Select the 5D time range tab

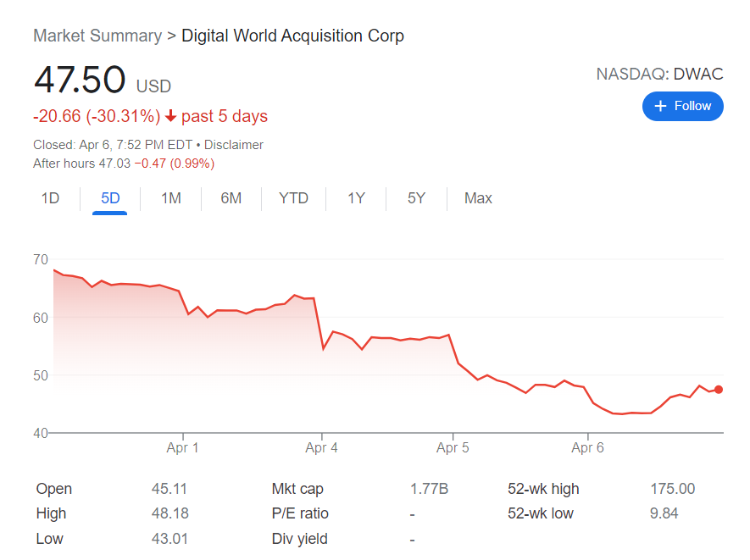click(x=110, y=198)
